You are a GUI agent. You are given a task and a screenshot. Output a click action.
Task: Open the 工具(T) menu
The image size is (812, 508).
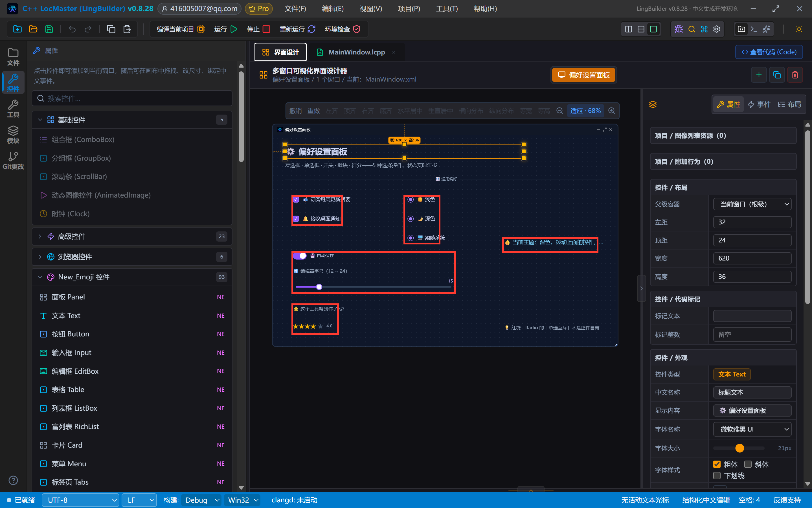pos(447,9)
